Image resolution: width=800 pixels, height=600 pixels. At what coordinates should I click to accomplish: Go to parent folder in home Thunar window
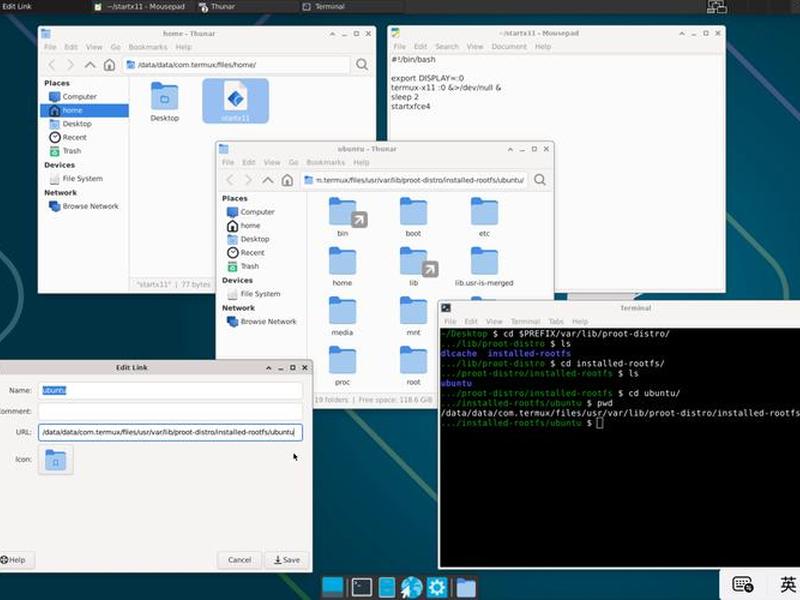[x=90, y=65]
